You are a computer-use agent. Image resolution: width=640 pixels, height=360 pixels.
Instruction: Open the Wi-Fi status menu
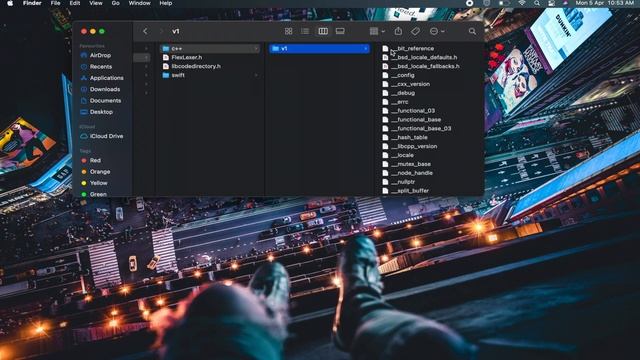pyautogui.click(x=522, y=3)
